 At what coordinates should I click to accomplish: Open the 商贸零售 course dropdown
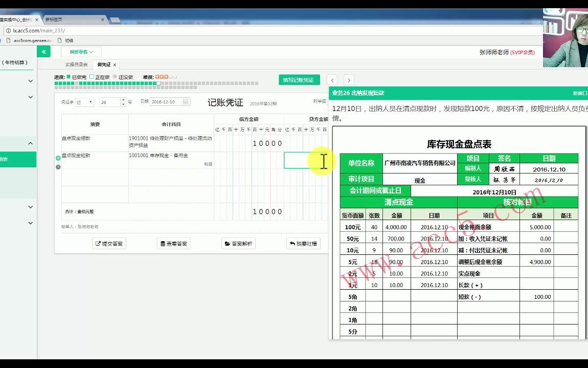click(x=80, y=52)
